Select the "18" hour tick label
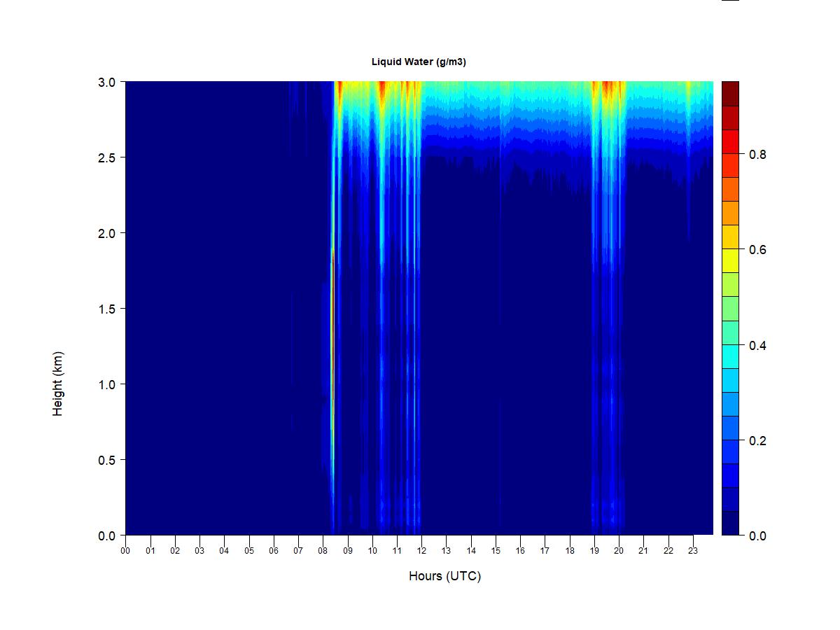Viewport: 840px width, 630px height. pyautogui.click(x=570, y=551)
